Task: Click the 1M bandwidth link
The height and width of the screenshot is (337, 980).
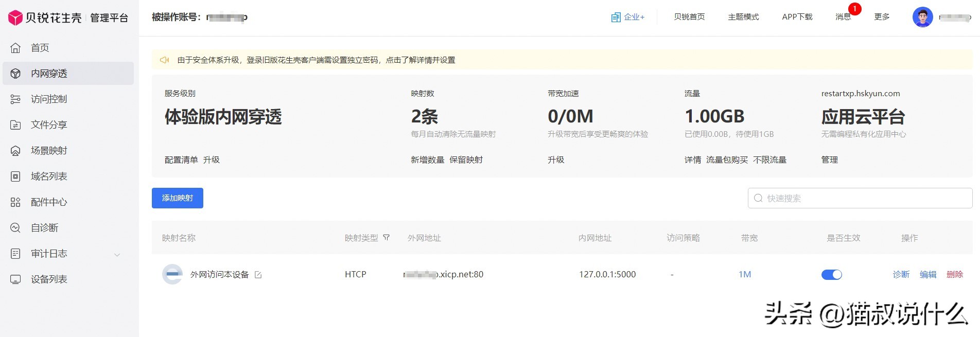Action: [744, 275]
